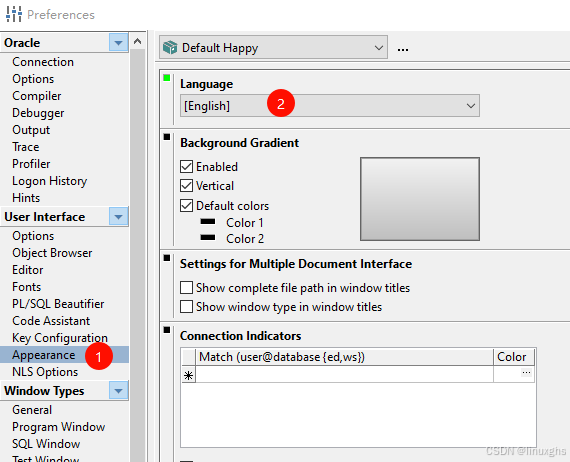
Task: Pick the Color 2 gradient swatch
Action: pyautogui.click(x=208, y=237)
